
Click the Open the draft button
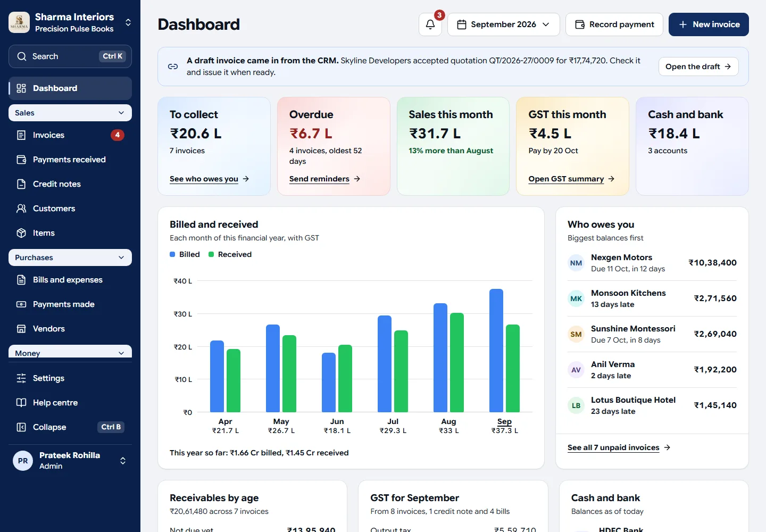[698, 66]
